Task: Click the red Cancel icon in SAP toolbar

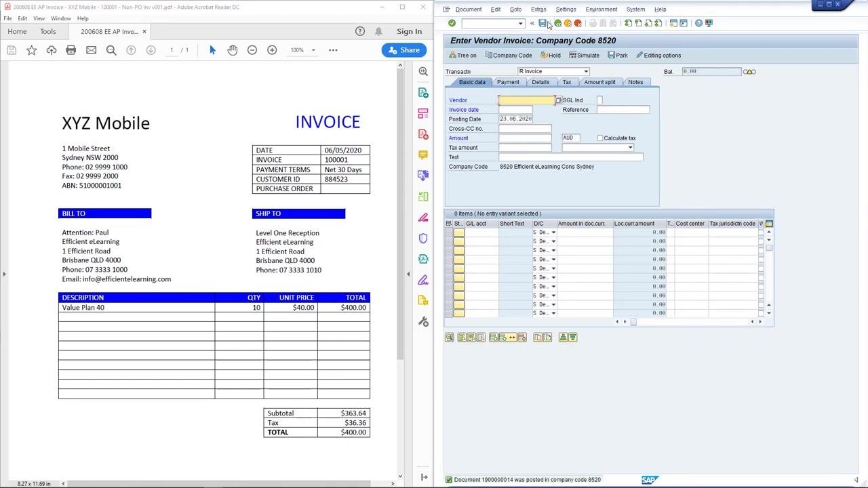Action: click(578, 23)
